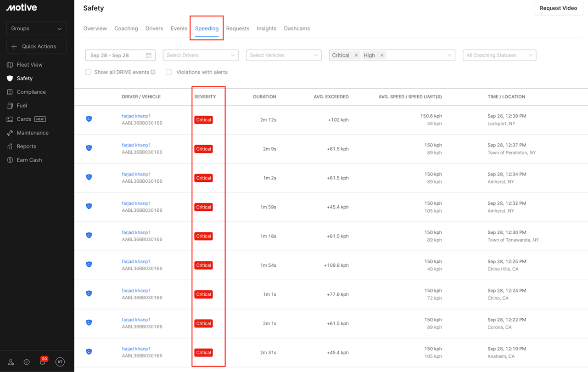
Task: Remove the High severity filter tag
Action: (x=382, y=56)
